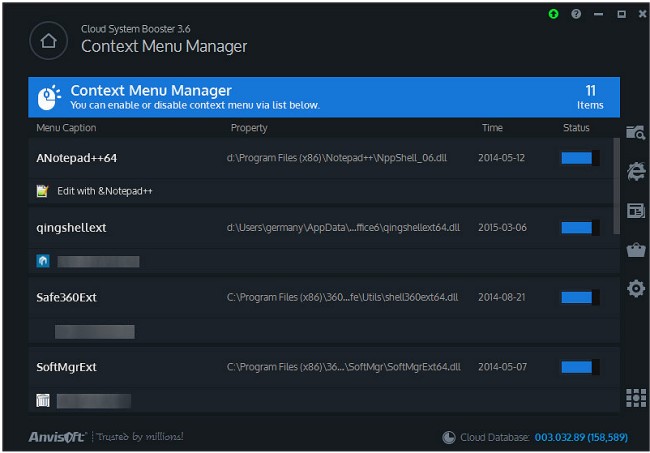650x453 pixels.
Task: Turn off the SoftMgrExt status switch
Action: point(580,367)
